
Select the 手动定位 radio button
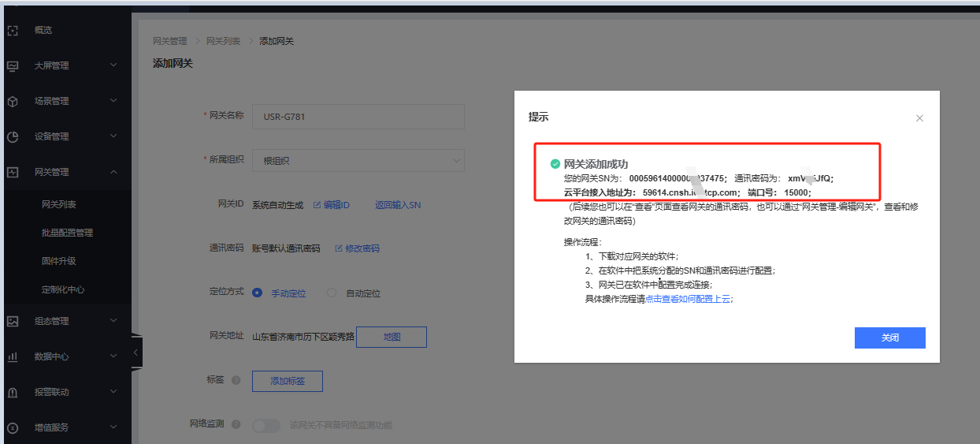[257, 293]
